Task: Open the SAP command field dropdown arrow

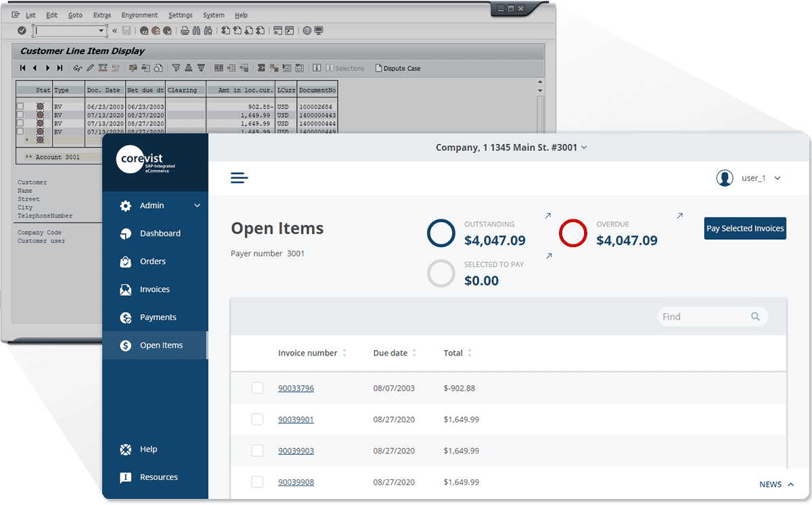Action: (101, 30)
